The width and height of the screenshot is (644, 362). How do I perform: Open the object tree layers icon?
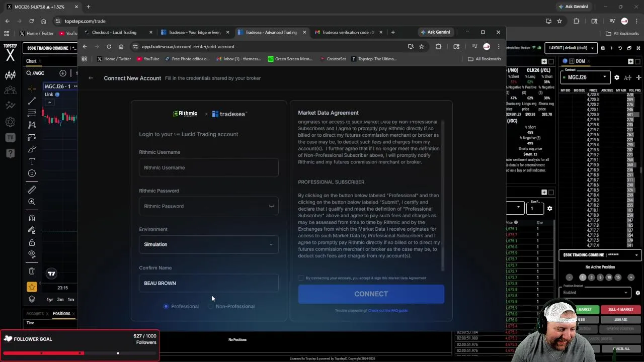click(32, 299)
